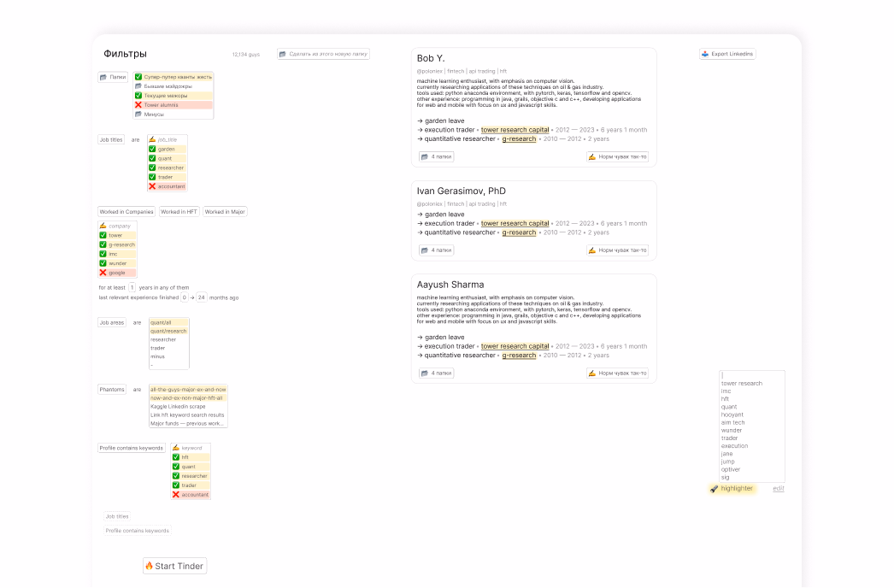Viewport: 894px width, 588px height.
Task: Click the Job titles filter label
Action: tap(111, 139)
